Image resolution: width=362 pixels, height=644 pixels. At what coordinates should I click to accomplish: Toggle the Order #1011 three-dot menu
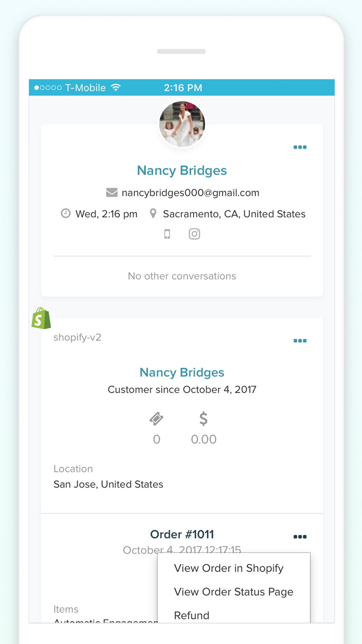(300, 537)
